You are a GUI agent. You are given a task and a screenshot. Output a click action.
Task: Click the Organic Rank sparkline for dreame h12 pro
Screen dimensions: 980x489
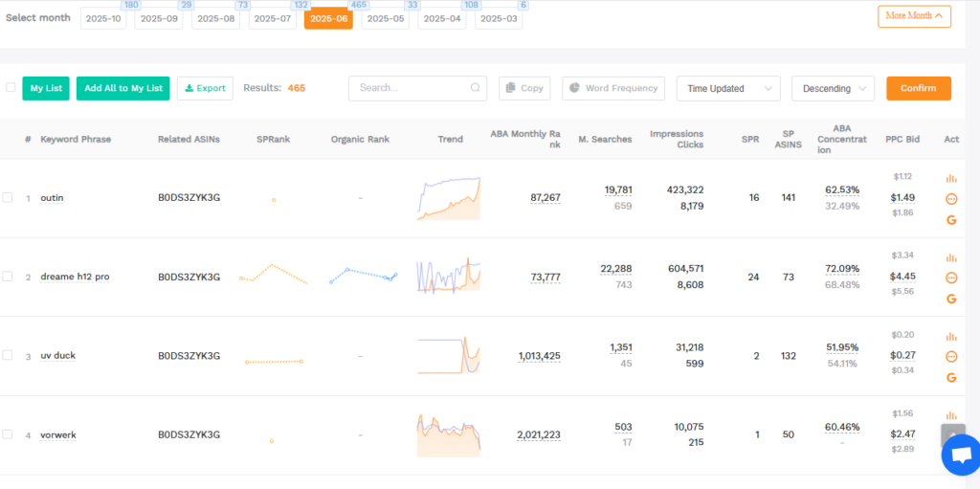[363, 276]
